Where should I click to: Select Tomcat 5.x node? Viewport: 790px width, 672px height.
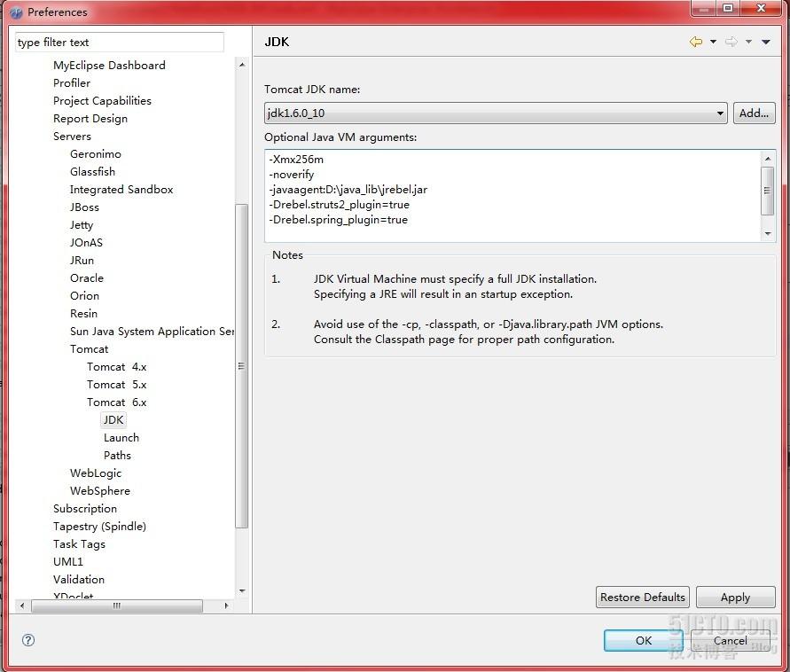[x=116, y=385]
